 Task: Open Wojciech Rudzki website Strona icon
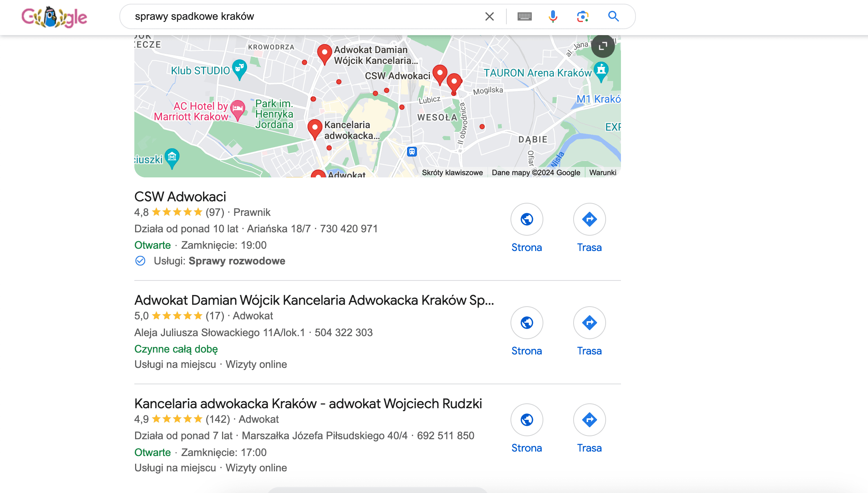[x=527, y=420]
